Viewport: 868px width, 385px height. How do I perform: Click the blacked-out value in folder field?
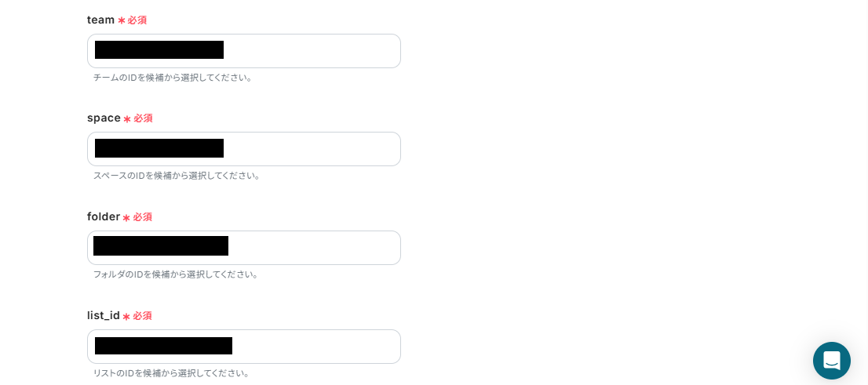161,246
